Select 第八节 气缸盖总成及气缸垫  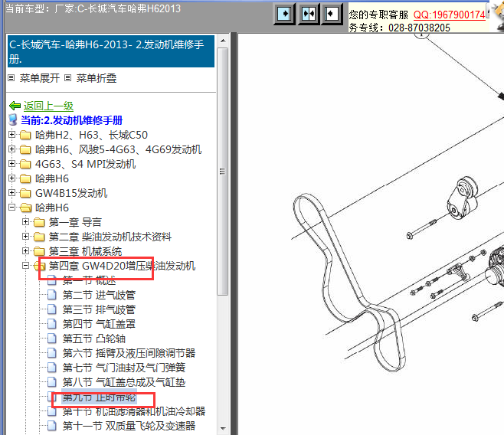[x=124, y=382]
